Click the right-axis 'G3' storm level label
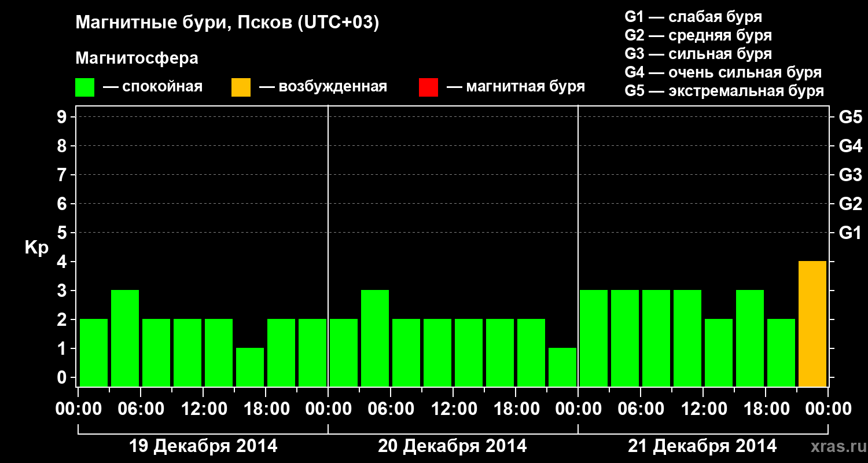Image resolution: width=868 pixels, height=463 pixels. (851, 175)
